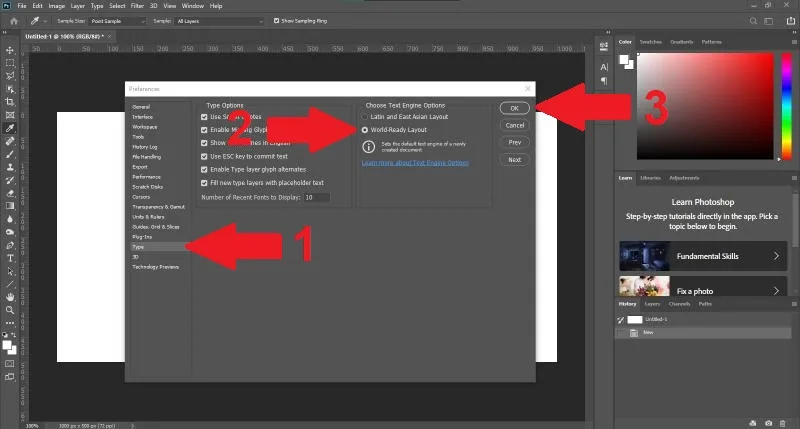This screenshot has width=800, height=429.
Task: Click the trash icon in History panel
Action: pos(783,423)
